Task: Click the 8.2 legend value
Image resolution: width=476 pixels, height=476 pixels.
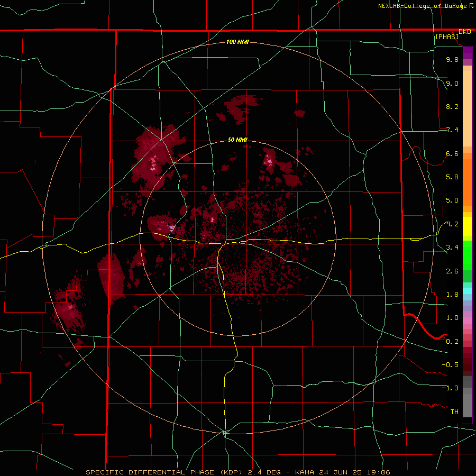Action: pyautogui.click(x=452, y=106)
